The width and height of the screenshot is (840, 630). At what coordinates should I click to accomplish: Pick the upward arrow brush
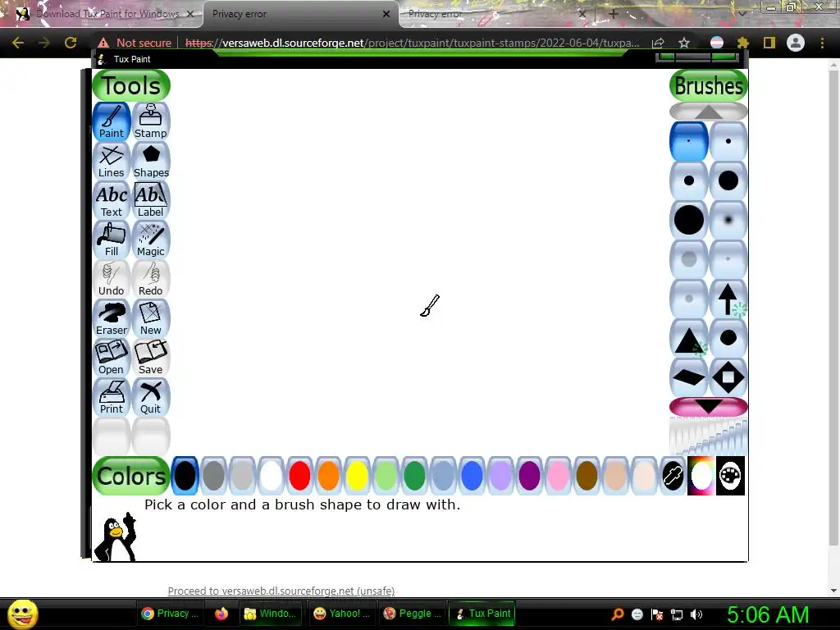728,299
